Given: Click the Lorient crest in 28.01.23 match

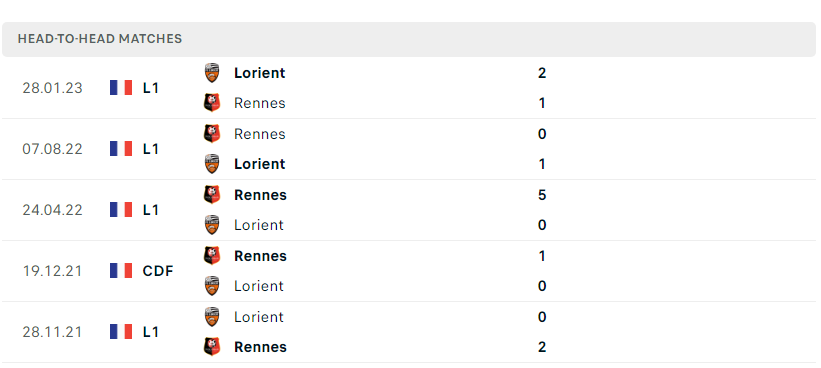Looking at the screenshot, I should [x=212, y=73].
